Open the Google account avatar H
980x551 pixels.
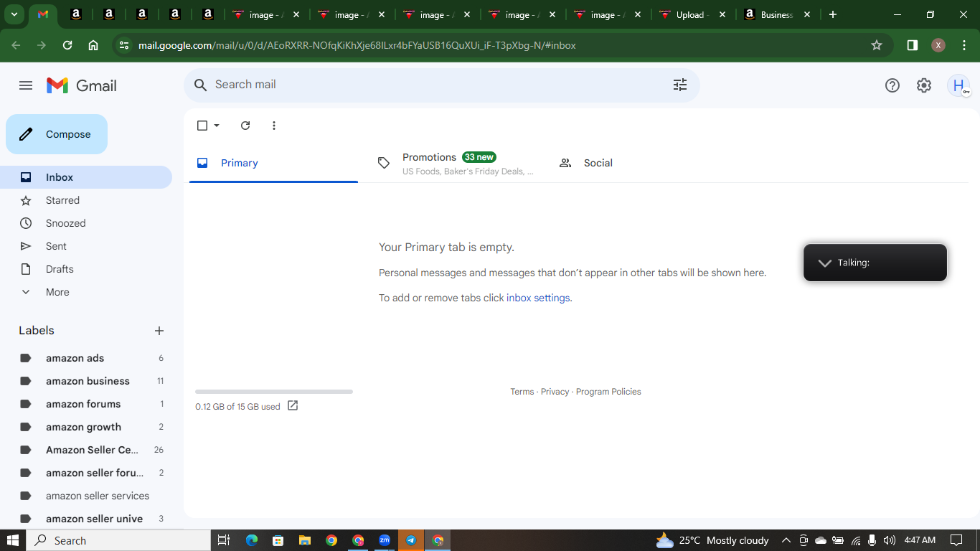[x=958, y=85]
